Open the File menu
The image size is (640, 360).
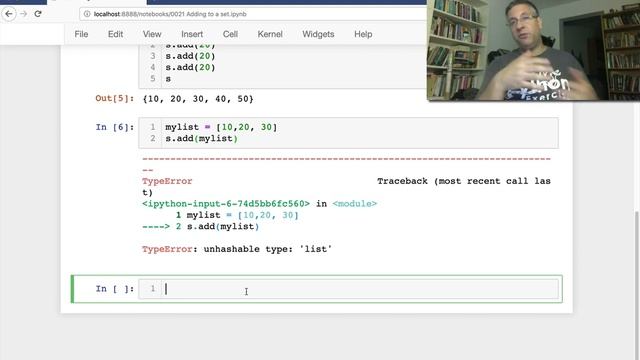coord(81,34)
